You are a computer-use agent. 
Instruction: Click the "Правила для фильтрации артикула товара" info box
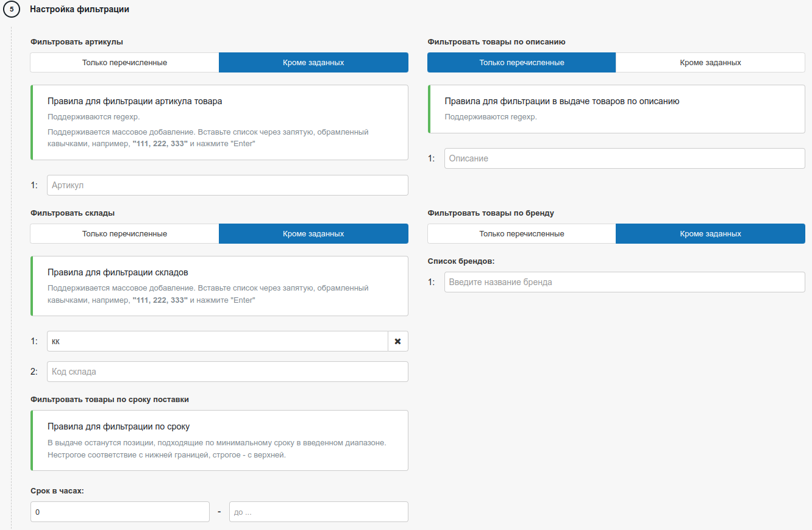click(x=219, y=122)
